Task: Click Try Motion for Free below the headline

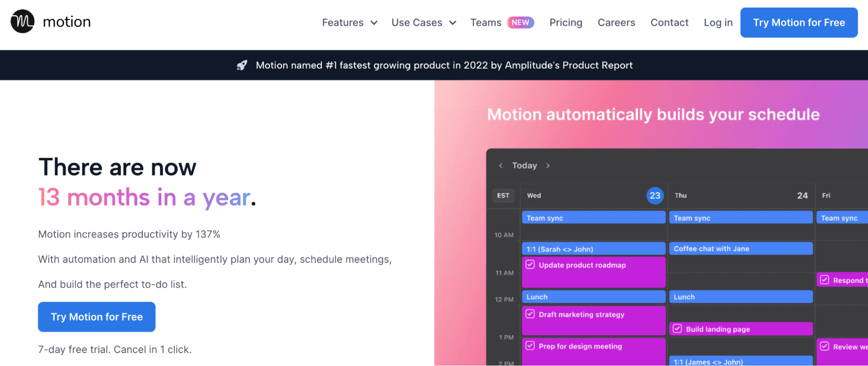Action: tap(97, 317)
